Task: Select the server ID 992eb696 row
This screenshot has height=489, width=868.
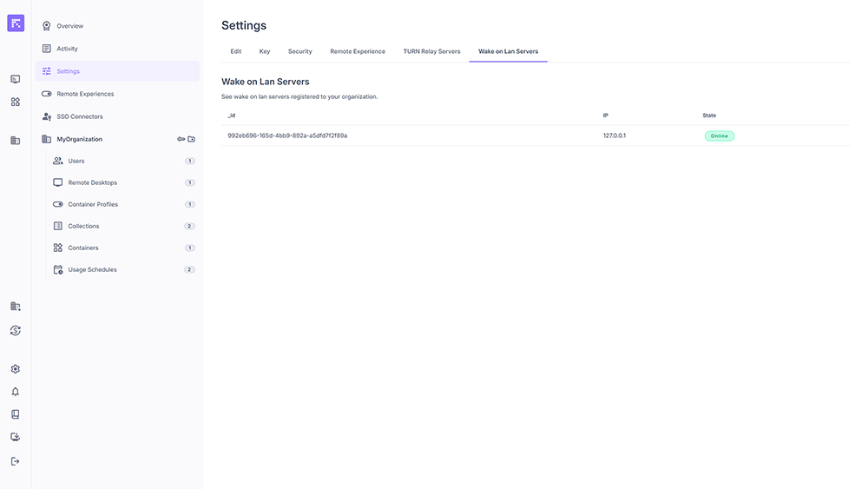Action: (x=287, y=135)
